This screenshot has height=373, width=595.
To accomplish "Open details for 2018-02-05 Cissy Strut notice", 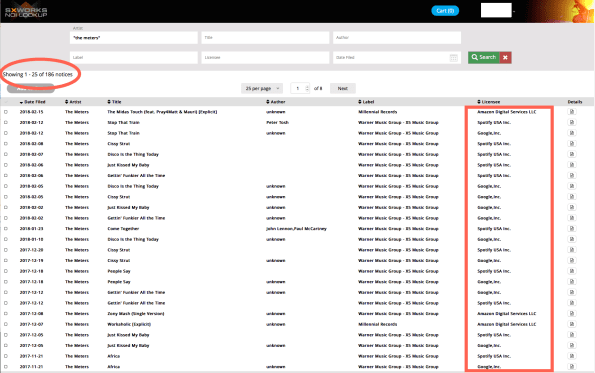I will click(x=571, y=197).
